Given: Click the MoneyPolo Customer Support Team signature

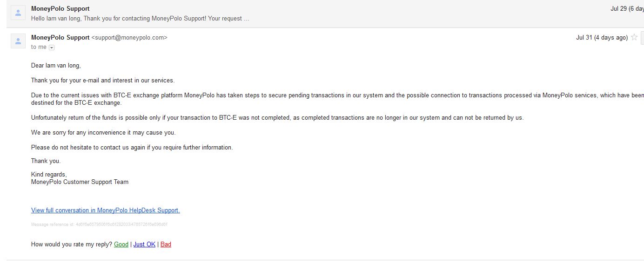Looking at the screenshot, I should pos(80,182).
